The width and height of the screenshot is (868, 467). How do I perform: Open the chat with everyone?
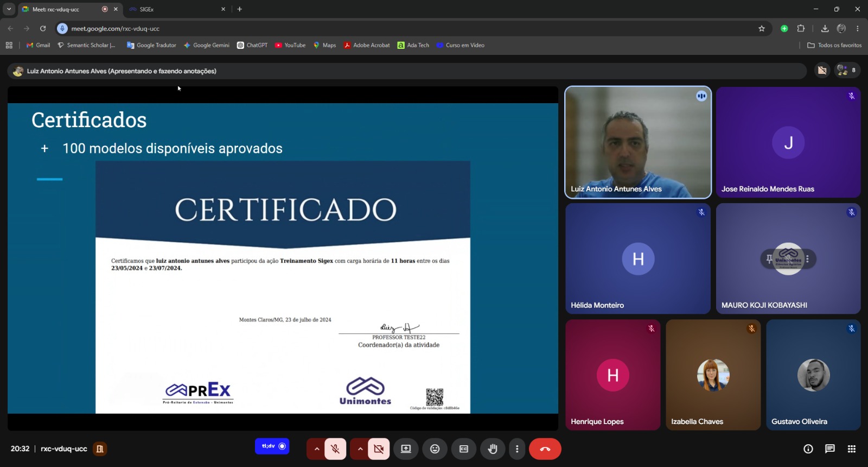pyautogui.click(x=830, y=449)
